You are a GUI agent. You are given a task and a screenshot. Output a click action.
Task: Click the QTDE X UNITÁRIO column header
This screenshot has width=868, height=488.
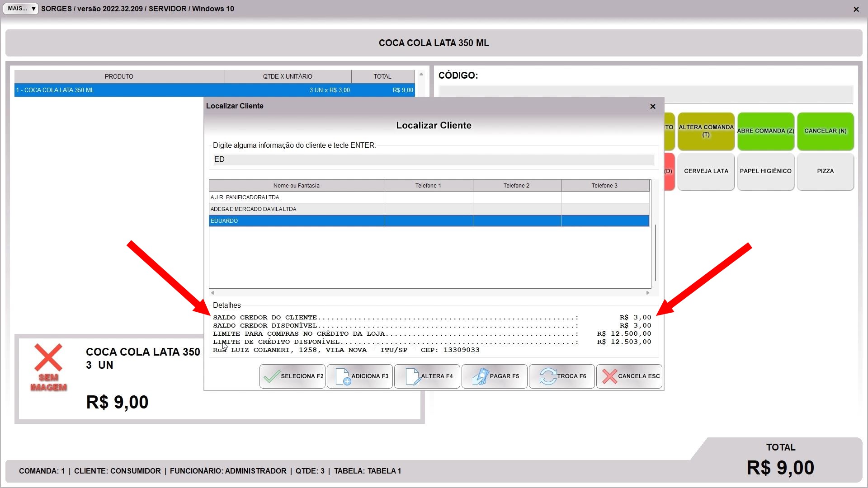point(288,77)
